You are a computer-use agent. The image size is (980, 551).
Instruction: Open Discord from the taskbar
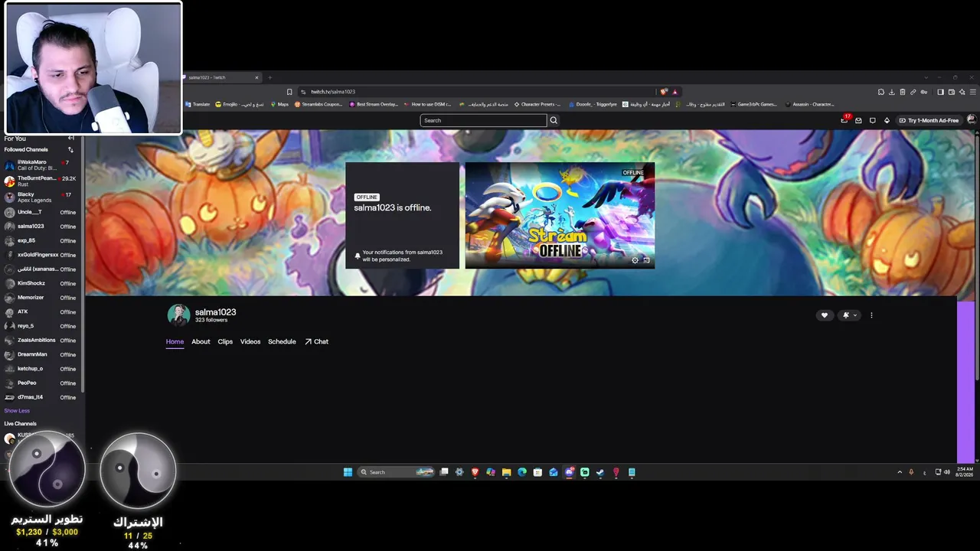point(569,472)
